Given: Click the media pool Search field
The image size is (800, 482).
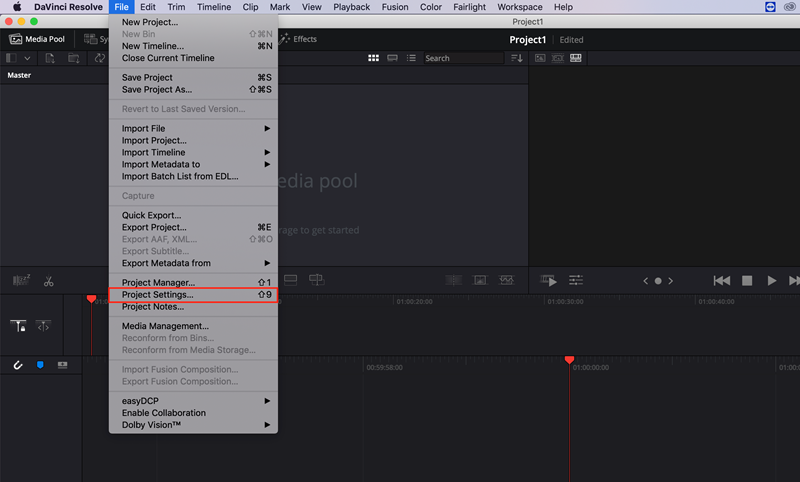Looking at the screenshot, I should [463, 58].
